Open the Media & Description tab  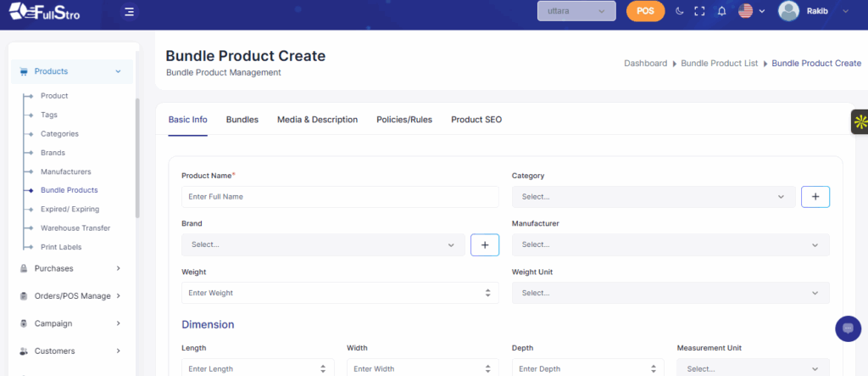point(317,120)
